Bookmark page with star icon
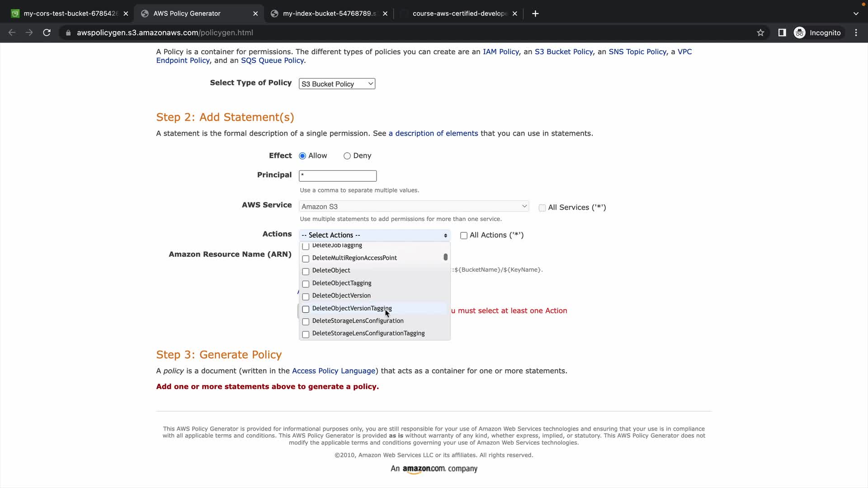Image resolution: width=868 pixels, height=488 pixels. tap(760, 33)
